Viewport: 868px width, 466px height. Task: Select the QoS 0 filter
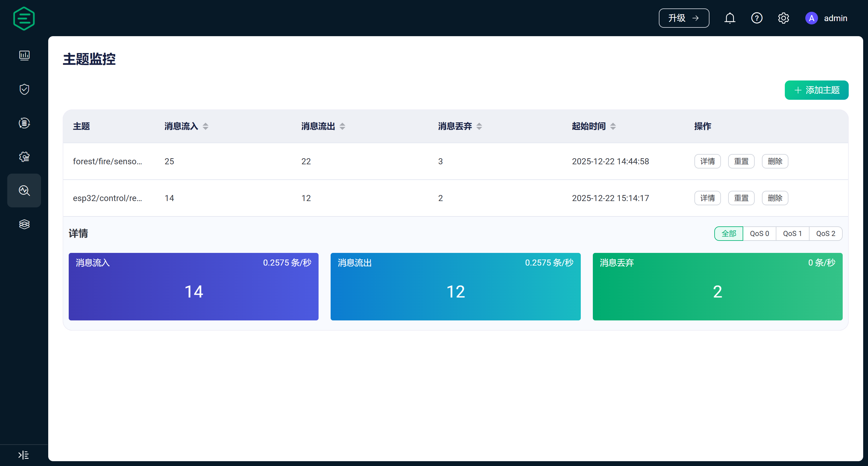pos(759,234)
